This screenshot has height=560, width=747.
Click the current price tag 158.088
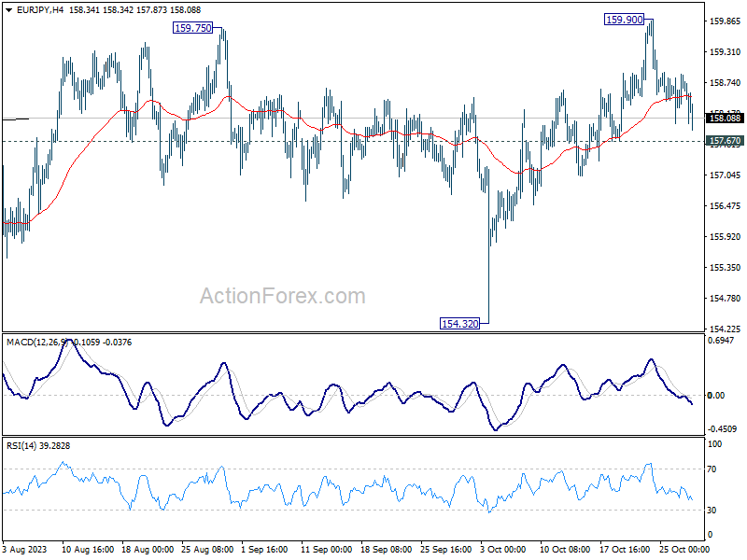(x=726, y=119)
